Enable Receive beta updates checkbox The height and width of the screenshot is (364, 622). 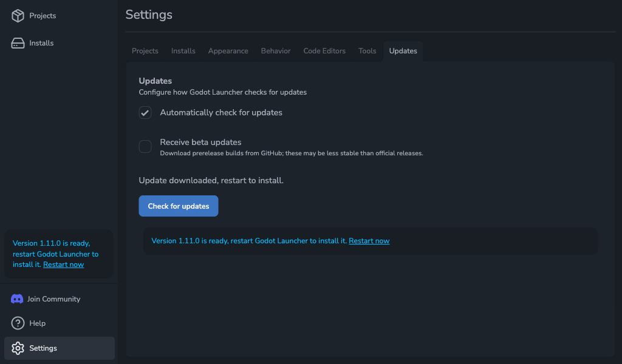click(145, 147)
